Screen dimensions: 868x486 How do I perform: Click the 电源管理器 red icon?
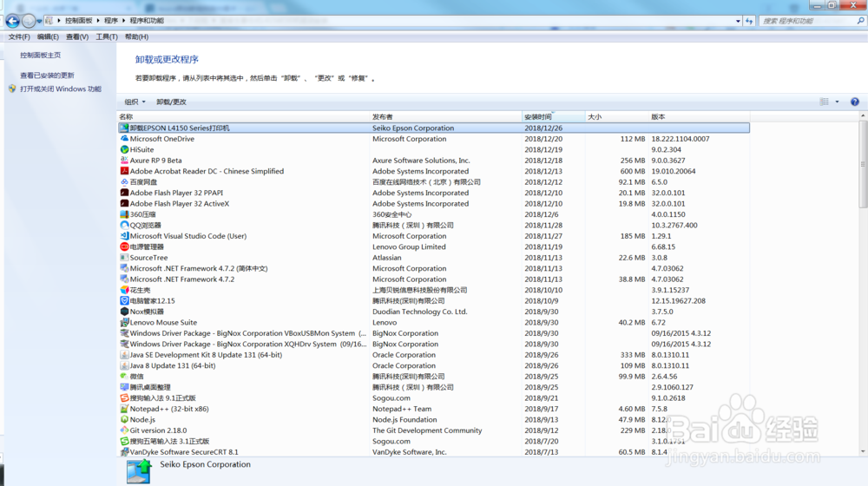[x=124, y=246]
